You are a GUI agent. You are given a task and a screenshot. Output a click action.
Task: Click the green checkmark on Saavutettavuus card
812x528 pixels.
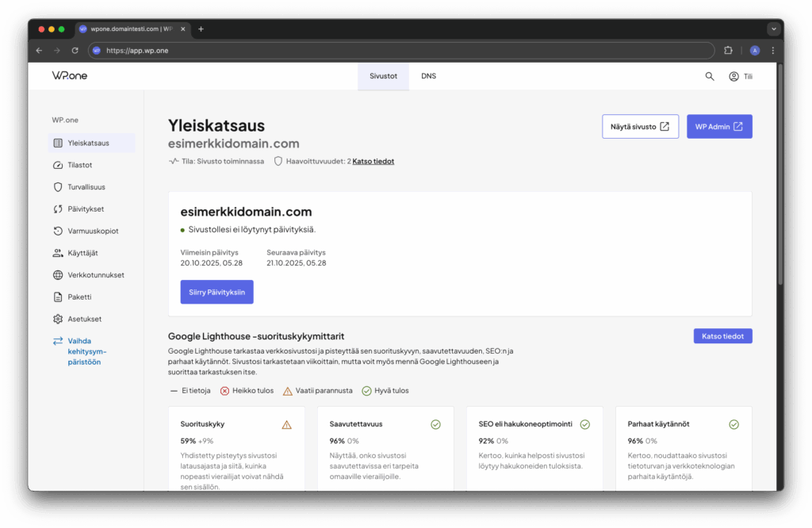435,425
